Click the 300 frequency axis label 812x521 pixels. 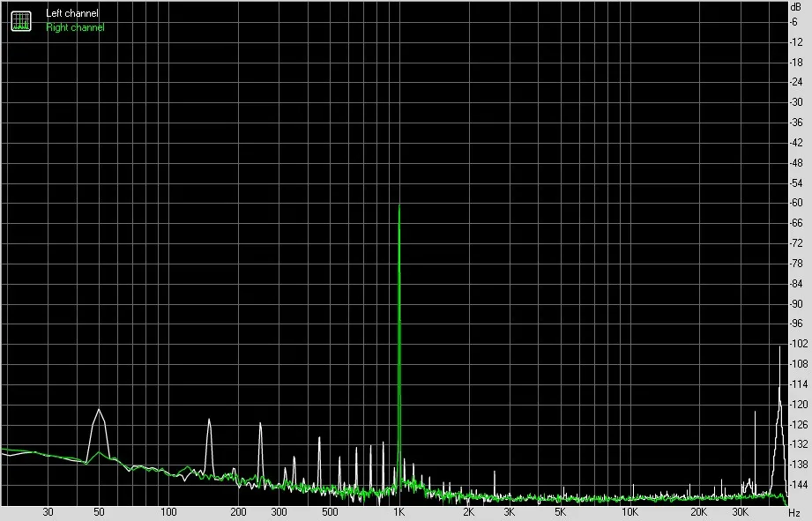pyautogui.click(x=279, y=512)
